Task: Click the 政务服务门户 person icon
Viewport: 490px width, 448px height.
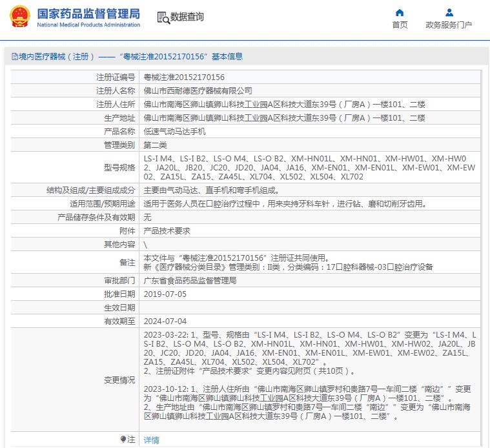Action: [x=449, y=12]
